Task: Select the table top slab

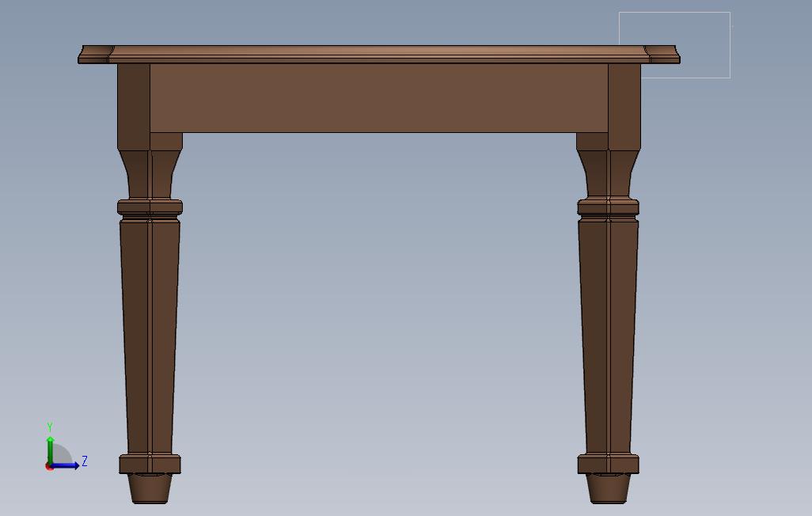Action: tap(379, 55)
